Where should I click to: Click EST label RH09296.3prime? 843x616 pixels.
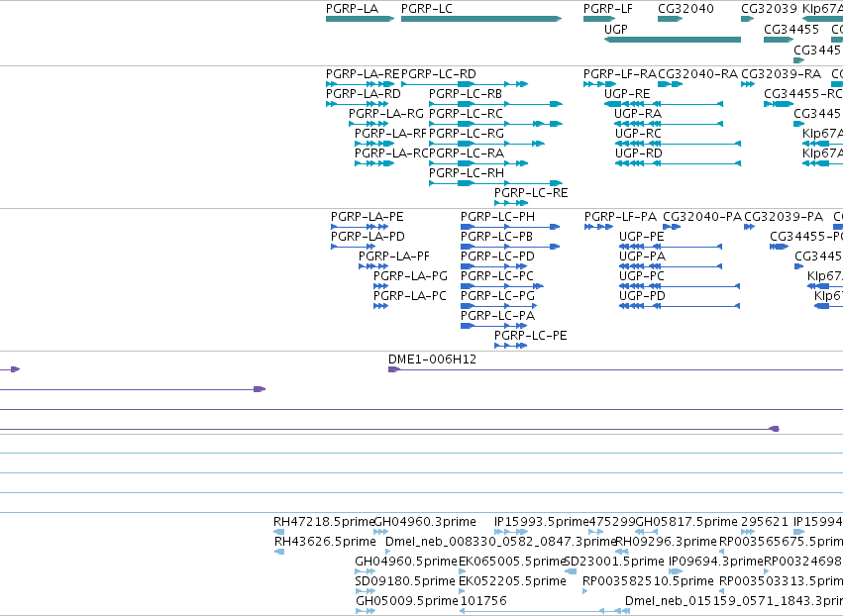tap(666, 542)
